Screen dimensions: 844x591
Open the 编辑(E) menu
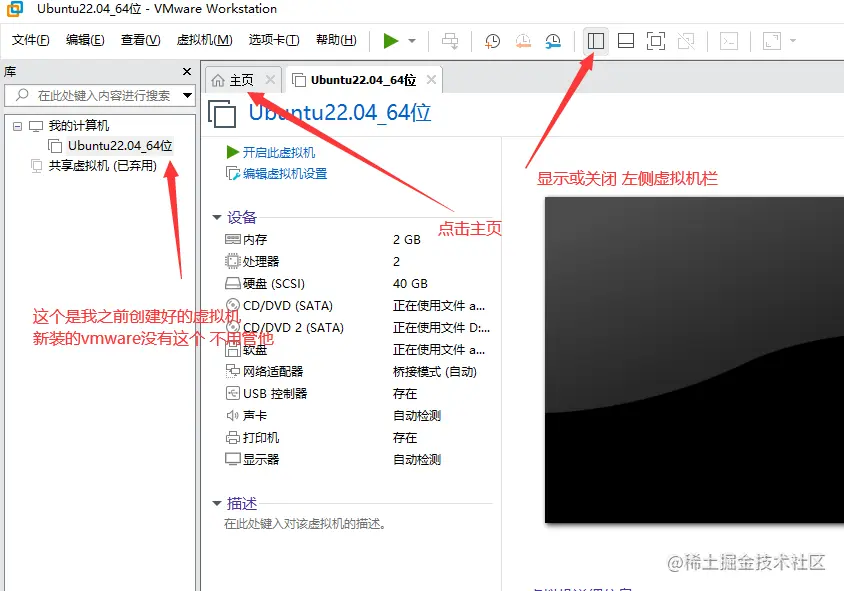pos(85,40)
